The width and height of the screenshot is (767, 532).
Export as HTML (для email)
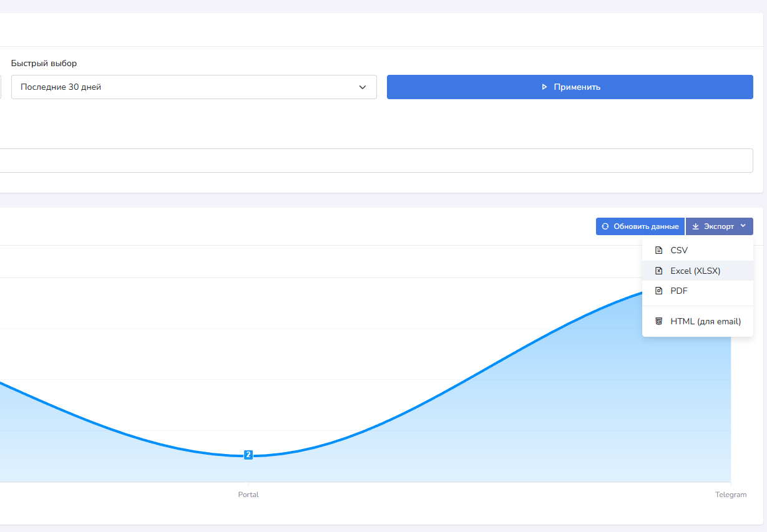tap(705, 322)
